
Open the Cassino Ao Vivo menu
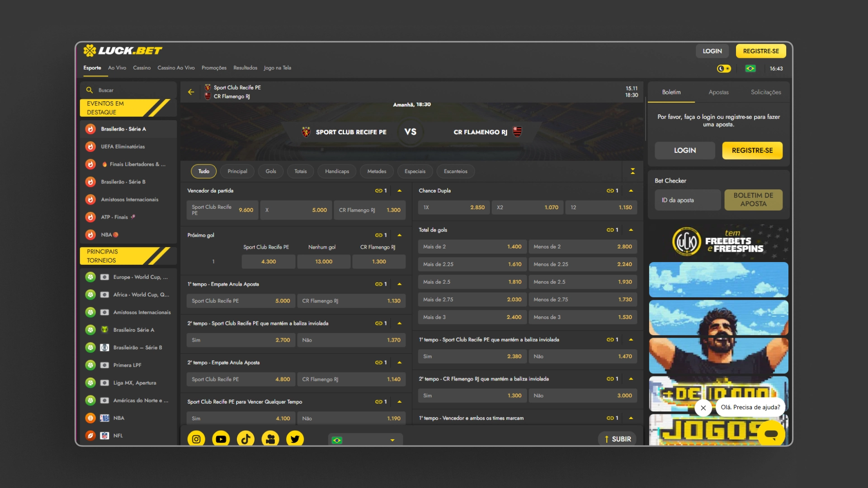(176, 68)
